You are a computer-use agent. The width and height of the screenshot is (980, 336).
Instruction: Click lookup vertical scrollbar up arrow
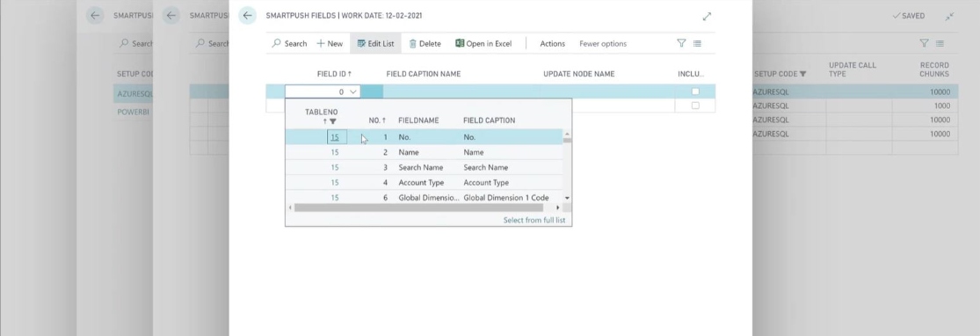(567, 134)
